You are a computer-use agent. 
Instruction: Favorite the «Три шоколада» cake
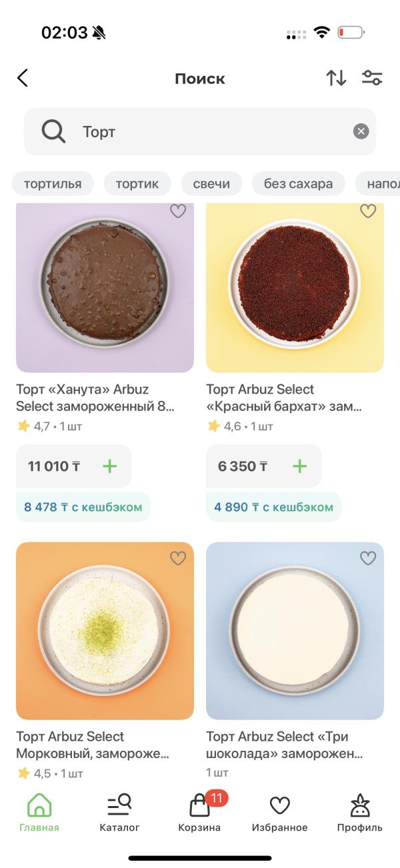click(x=368, y=558)
